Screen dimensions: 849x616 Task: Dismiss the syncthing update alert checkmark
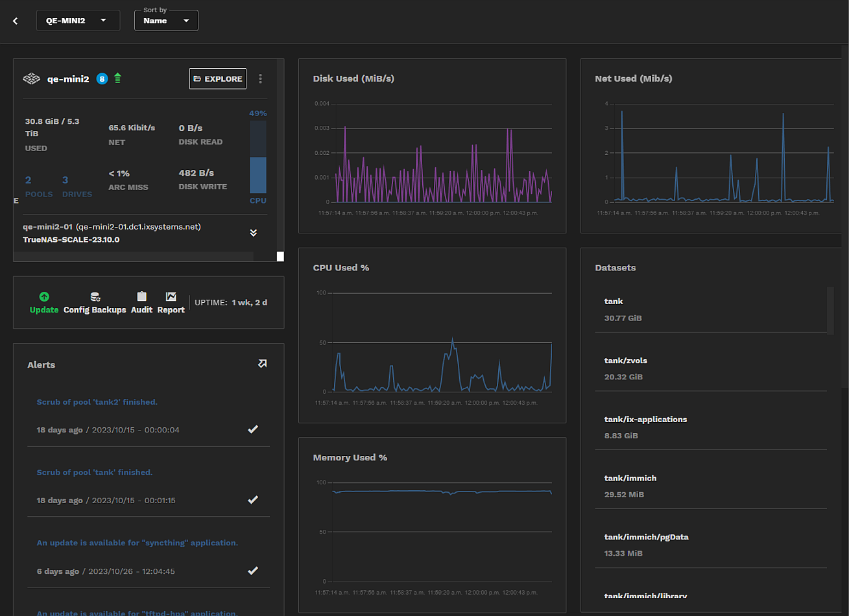(x=253, y=571)
